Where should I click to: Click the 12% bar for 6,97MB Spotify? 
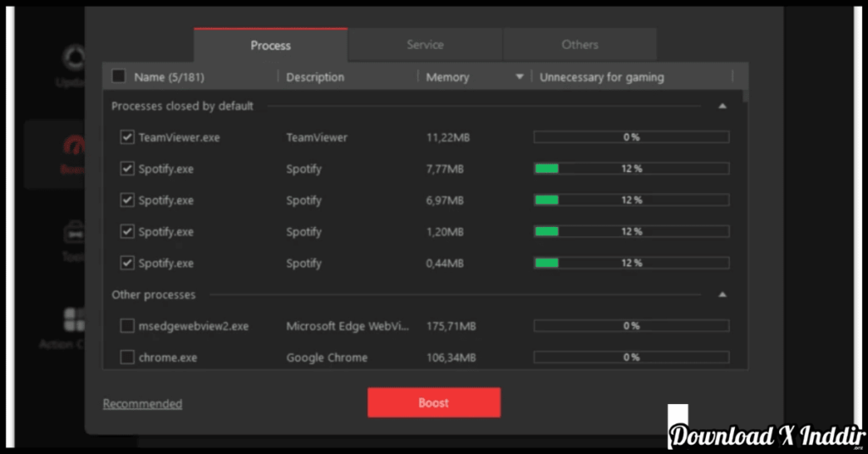[631, 200]
